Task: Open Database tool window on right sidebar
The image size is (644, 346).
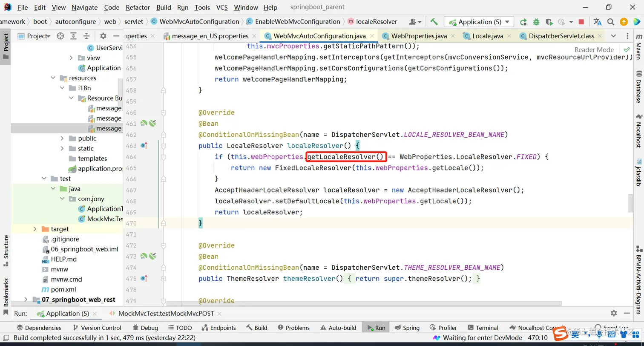Action: click(x=638, y=87)
